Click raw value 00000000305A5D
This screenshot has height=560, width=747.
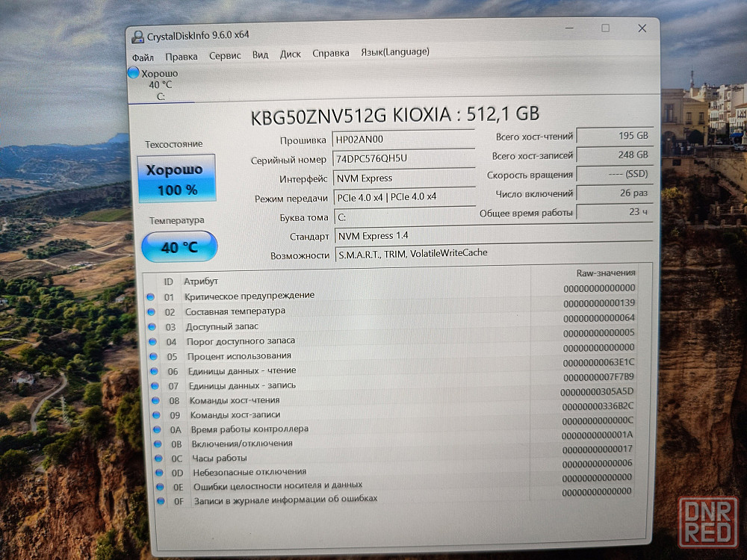(597, 392)
